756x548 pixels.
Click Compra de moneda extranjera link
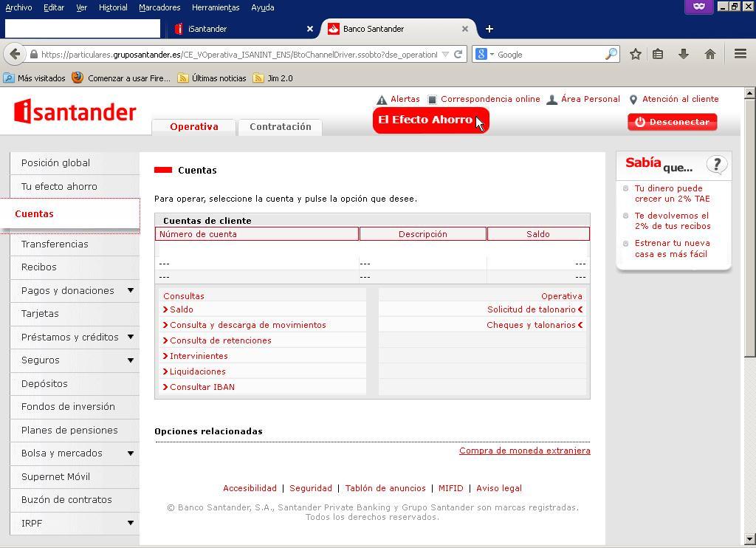pos(525,450)
